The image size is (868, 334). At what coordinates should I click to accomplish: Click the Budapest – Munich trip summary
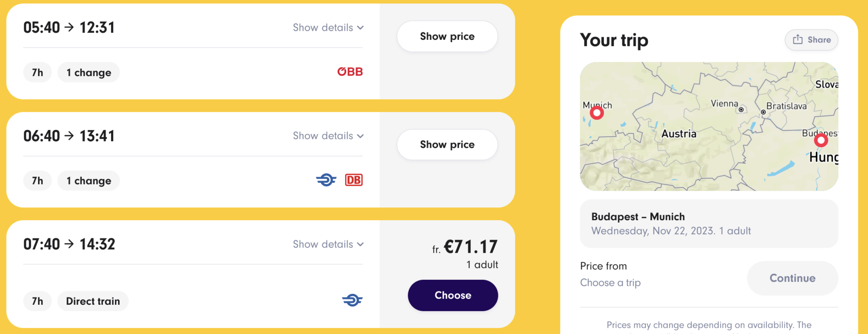(709, 224)
